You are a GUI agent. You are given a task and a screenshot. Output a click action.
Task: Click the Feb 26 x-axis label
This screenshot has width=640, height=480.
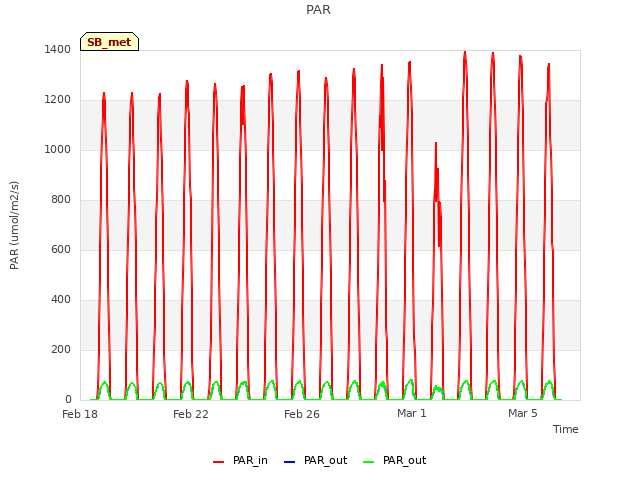pyautogui.click(x=302, y=414)
